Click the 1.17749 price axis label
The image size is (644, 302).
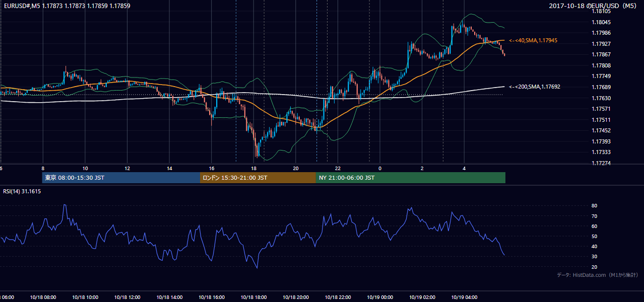click(601, 76)
